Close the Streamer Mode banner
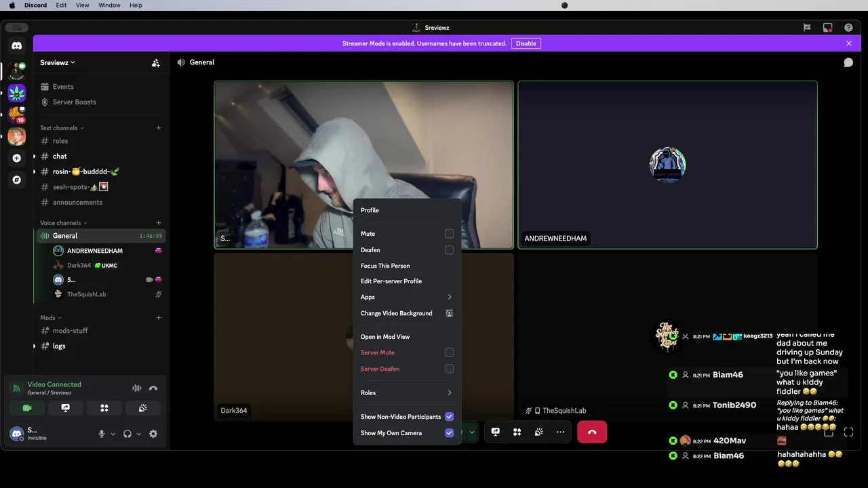 848,43
